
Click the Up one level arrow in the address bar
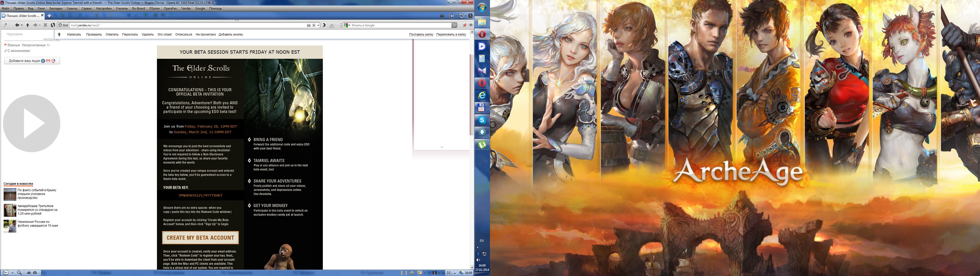pos(27,25)
